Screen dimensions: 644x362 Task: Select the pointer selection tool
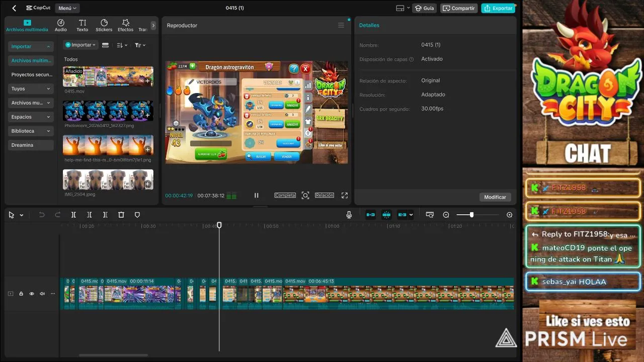click(12, 215)
